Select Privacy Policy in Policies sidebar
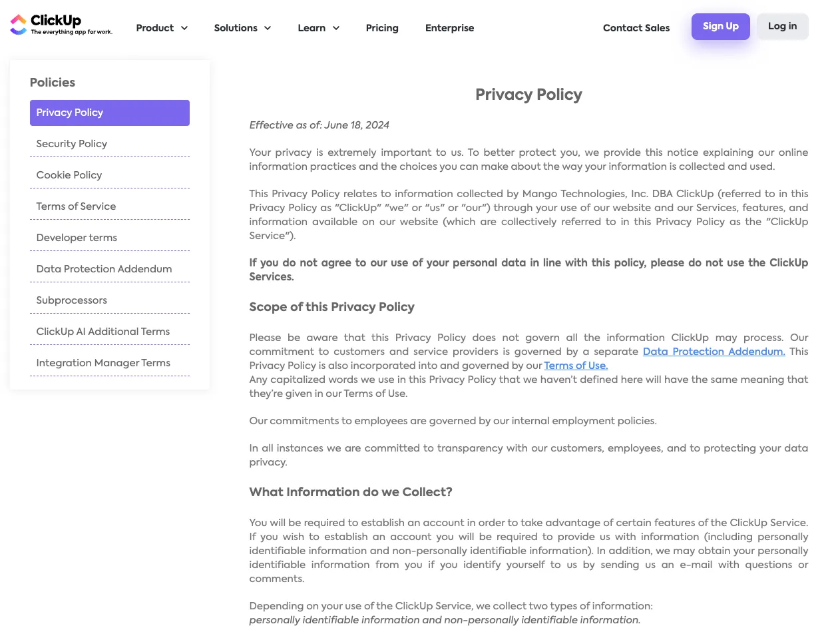Image resolution: width=840 pixels, height=634 pixels. coord(110,113)
